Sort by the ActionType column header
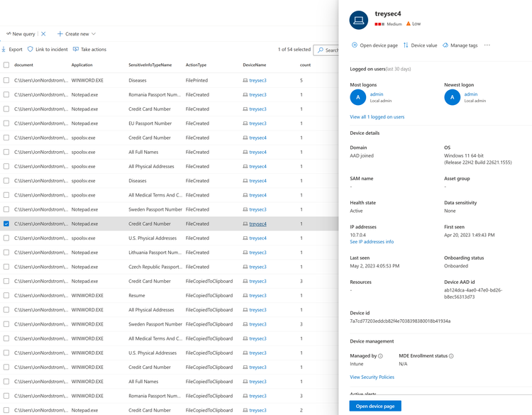The height and width of the screenshot is (415, 532). [x=196, y=65]
